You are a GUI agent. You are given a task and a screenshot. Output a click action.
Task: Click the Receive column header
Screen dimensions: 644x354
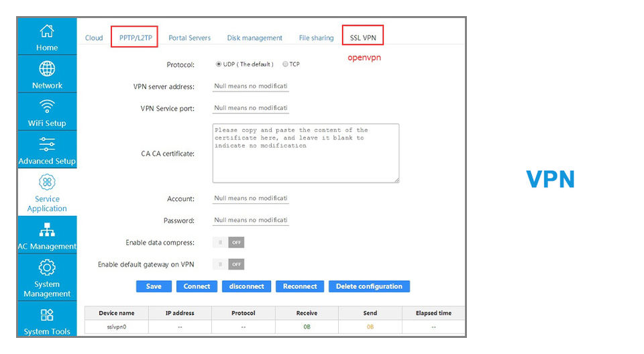(x=307, y=313)
